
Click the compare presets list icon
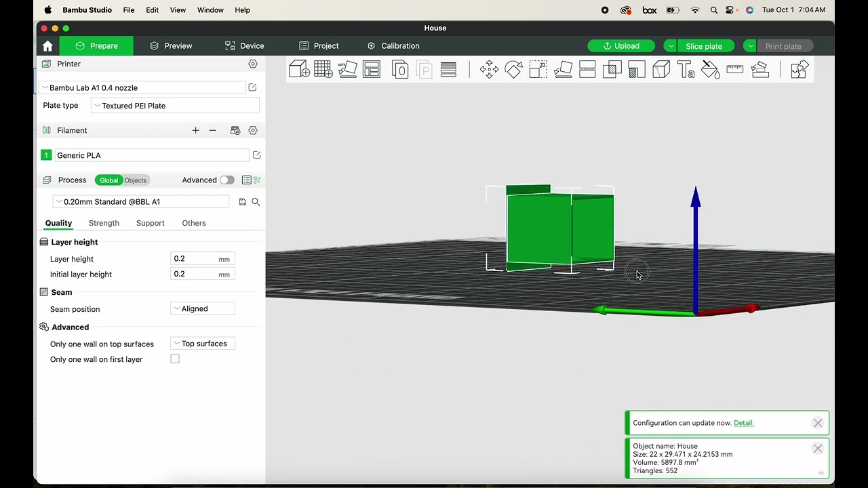[x=246, y=180]
